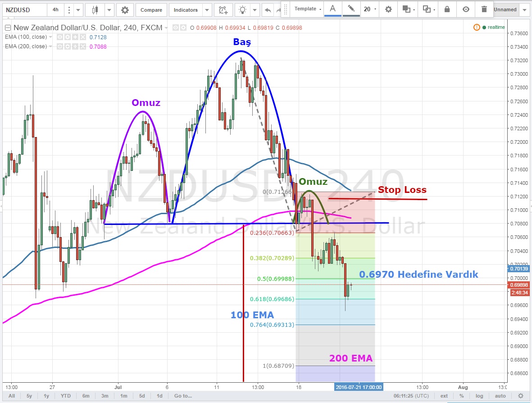Click the trash icon to delete drawing

pos(484,9)
